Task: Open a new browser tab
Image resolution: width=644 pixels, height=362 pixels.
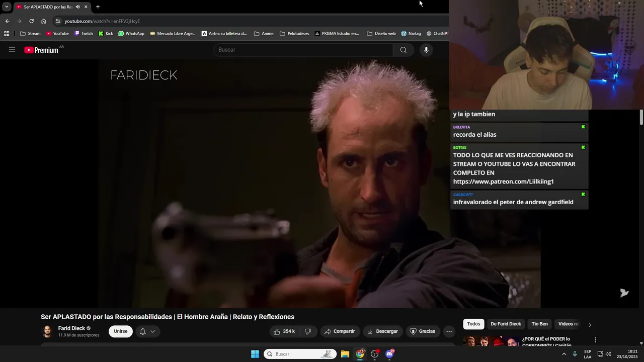Action: coord(98,7)
